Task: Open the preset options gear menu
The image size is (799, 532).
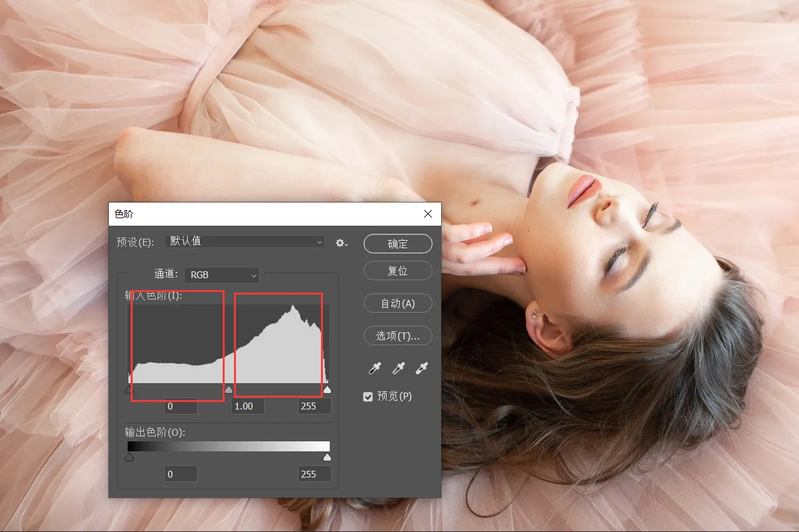Action: pyautogui.click(x=341, y=243)
